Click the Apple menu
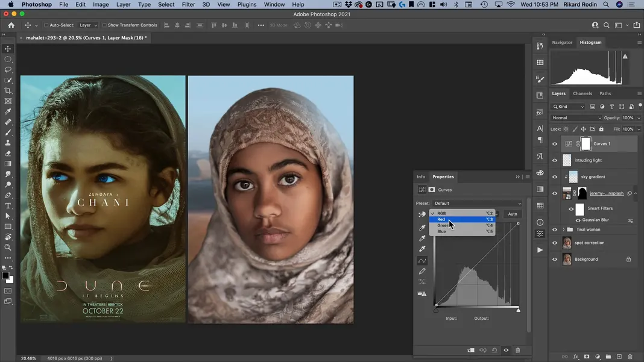Viewport: 644px width, 362px height. pyautogui.click(x=11, y=4)
